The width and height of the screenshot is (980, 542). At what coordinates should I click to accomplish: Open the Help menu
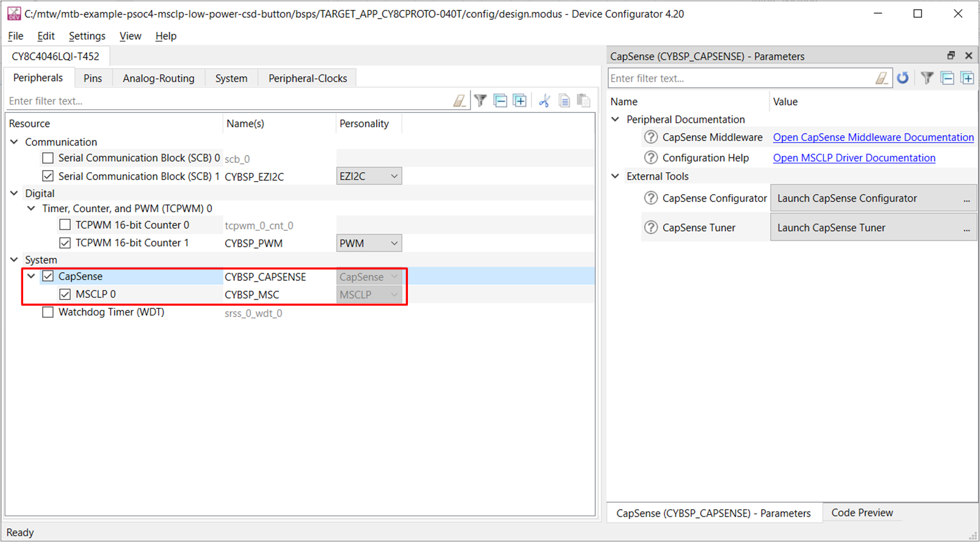pyautogui.click(x=166, y=36)
